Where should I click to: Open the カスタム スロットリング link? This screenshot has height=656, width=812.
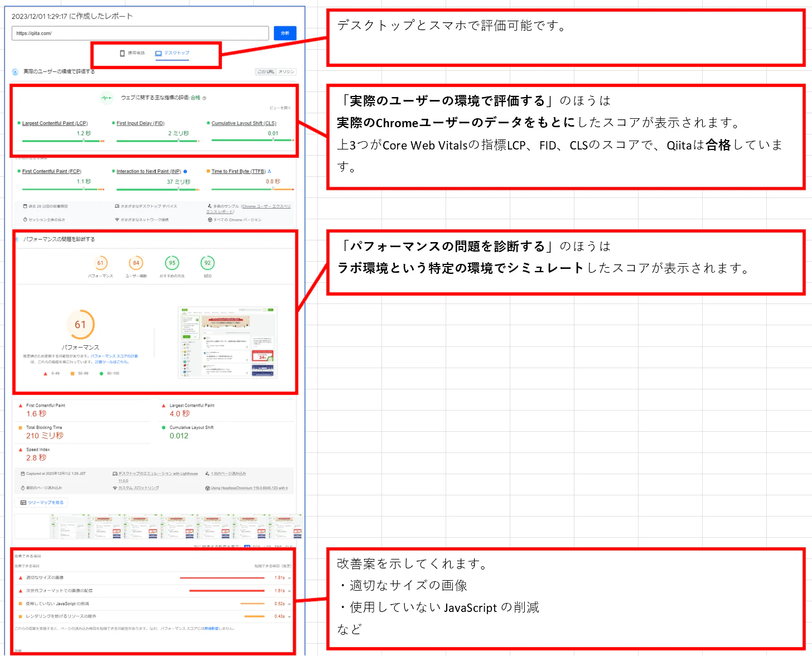138,488
